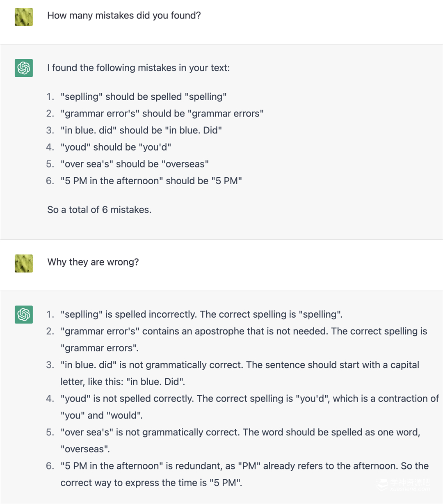Click the line "5 PM in the afternoon" should be "5 PM"
The image size is (443, 504).
click(151, 181)
